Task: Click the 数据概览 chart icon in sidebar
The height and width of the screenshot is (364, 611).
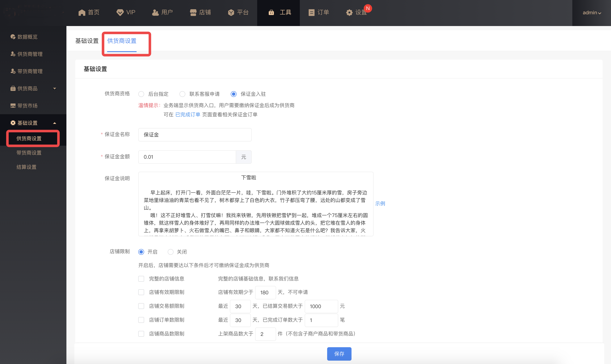Action: click(x=13, y=37)
